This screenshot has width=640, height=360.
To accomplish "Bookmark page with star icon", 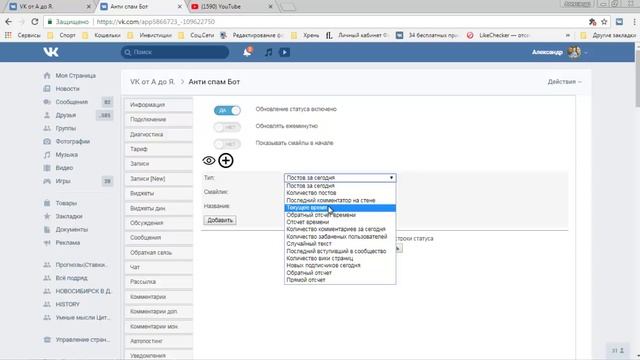I will click(x=604, y=22).
